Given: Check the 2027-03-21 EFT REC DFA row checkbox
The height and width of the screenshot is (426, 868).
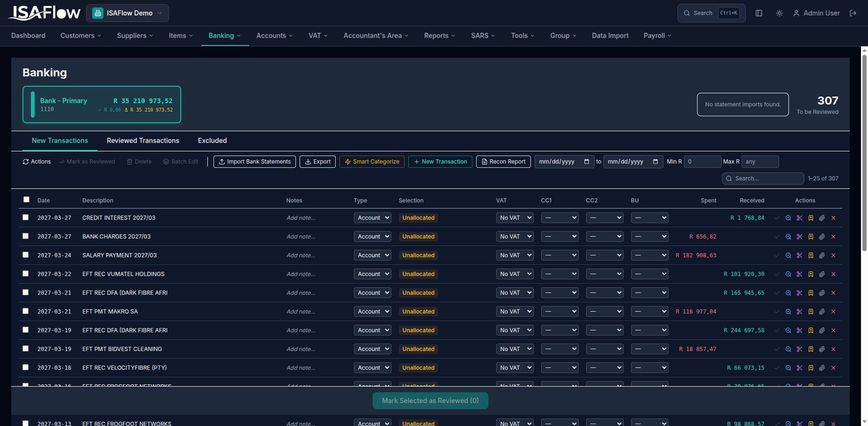Looking at the screenshot, I should coord(26,292).
